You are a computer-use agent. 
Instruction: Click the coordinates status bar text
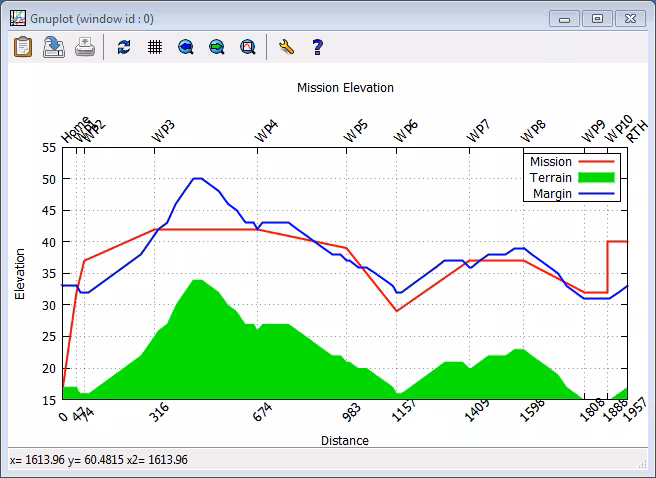(x=96, y=459)
